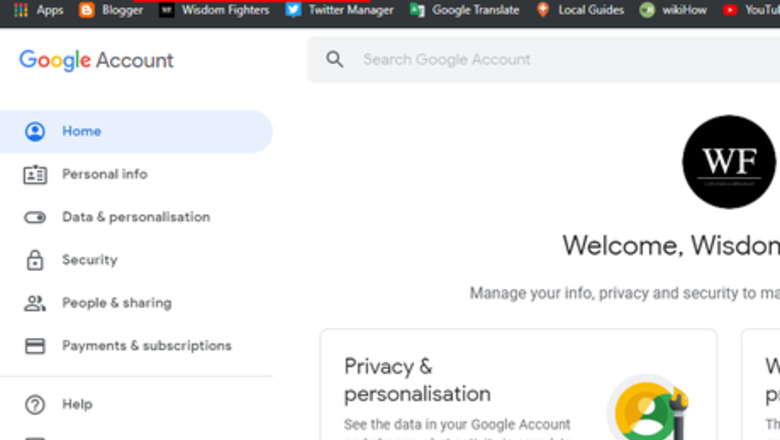The image size is (780, 440).
Task: Click the Privacy & personalisation illustration
Action: (x=649, y=408)
